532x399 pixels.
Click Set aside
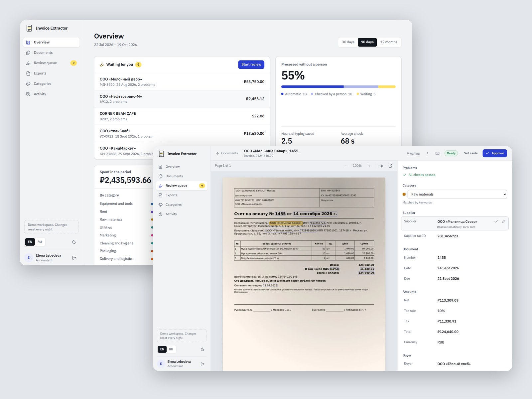click(x=471, y=153)
